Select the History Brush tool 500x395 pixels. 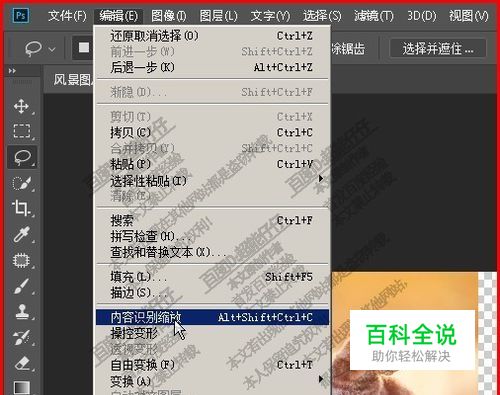coord(21,337)
